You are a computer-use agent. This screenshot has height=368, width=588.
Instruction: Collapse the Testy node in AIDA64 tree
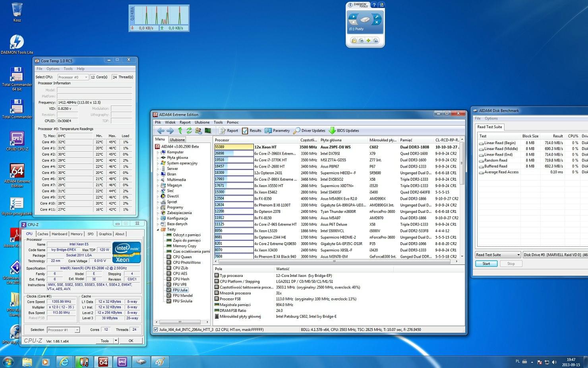click(x=158, y=230)
